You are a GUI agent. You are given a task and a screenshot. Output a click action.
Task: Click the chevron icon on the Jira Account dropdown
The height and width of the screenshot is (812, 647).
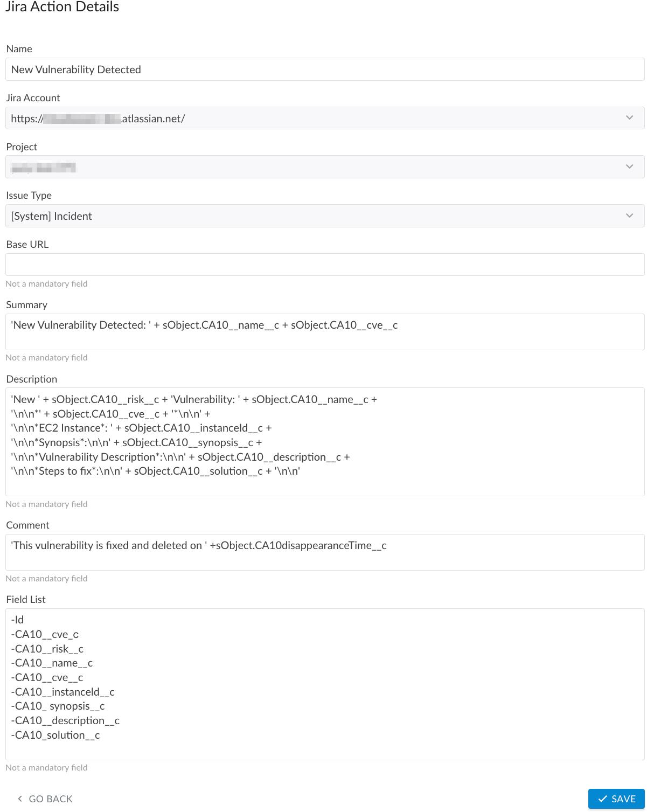tap(629, 117)
